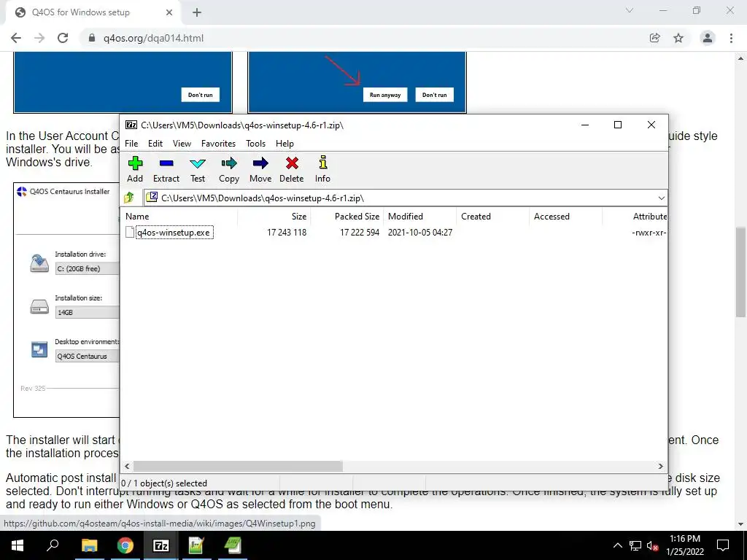Share this page from the address bar

(654, 38)
